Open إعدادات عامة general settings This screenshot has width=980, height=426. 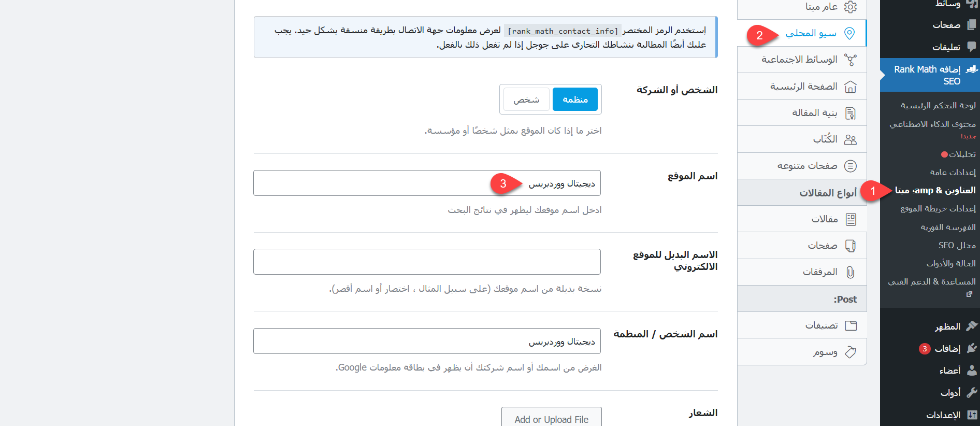pos(953,172)
